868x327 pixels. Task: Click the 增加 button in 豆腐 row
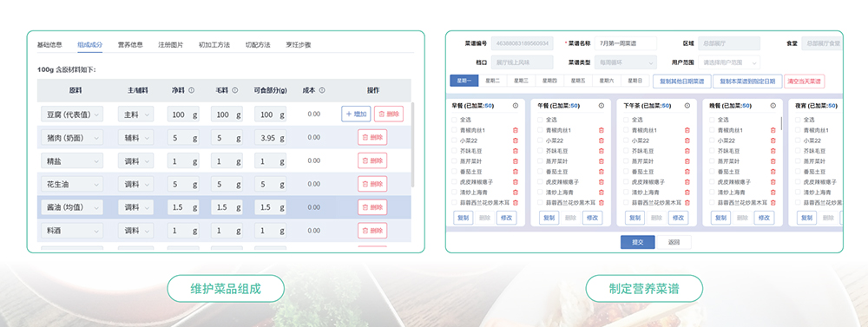click(x=356, y=114)
